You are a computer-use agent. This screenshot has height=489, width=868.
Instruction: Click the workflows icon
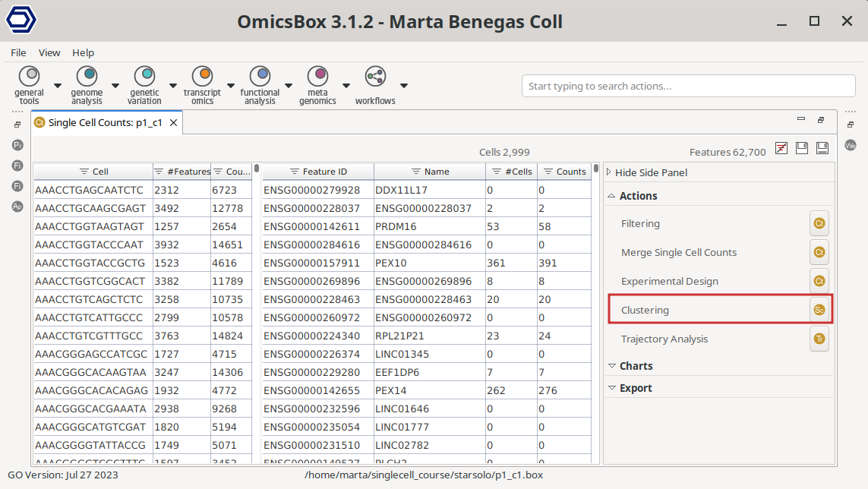[x=375, y=76]
